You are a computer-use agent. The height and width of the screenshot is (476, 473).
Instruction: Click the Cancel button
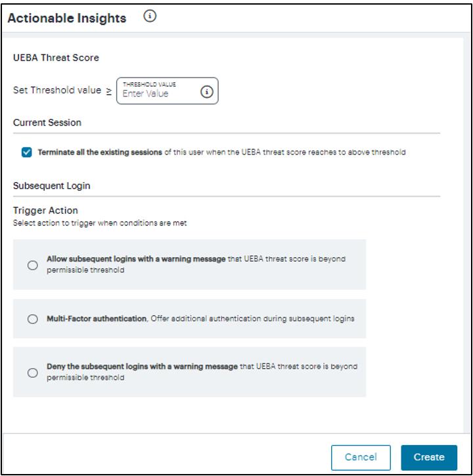pos(361,458)
